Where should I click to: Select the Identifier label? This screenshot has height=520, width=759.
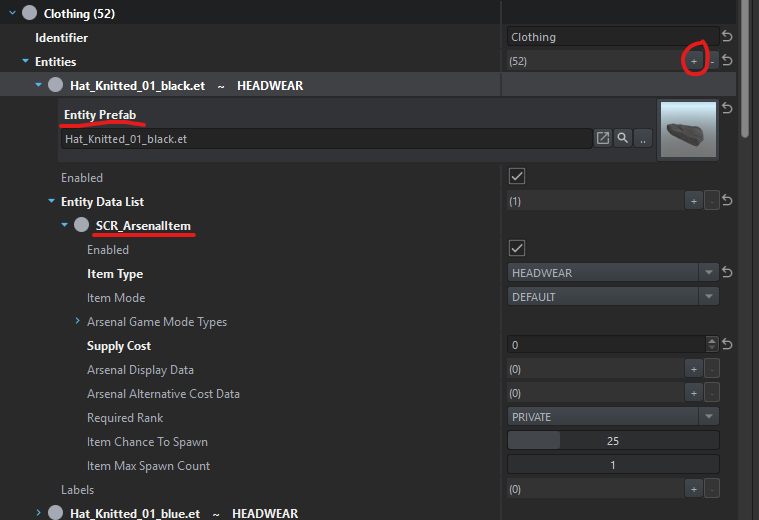(61, 38)
